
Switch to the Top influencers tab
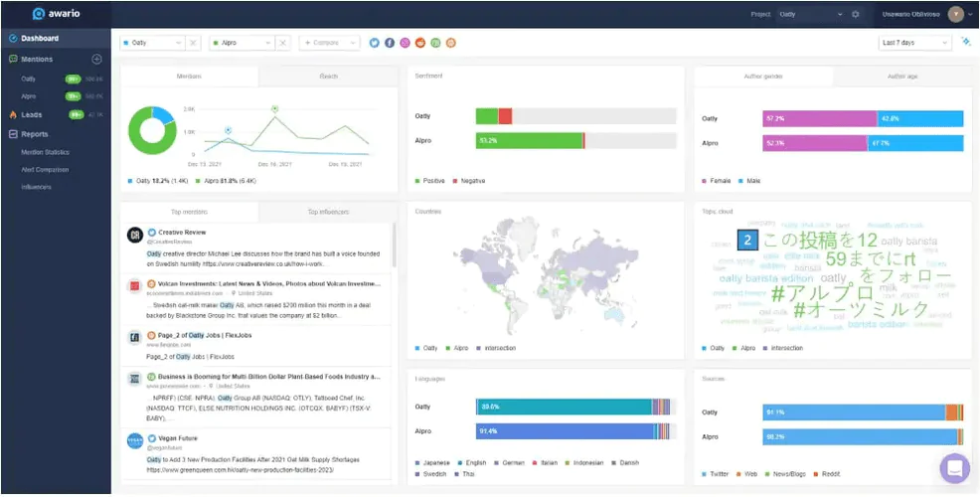(327, 212)
